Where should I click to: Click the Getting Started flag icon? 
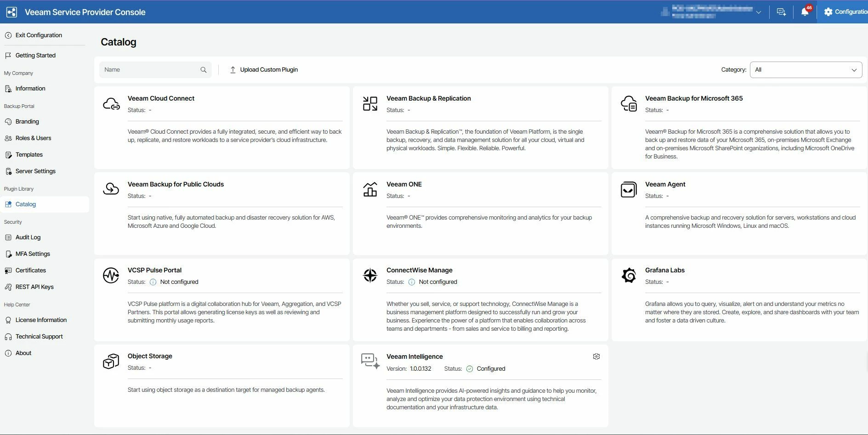coord(8,56)
